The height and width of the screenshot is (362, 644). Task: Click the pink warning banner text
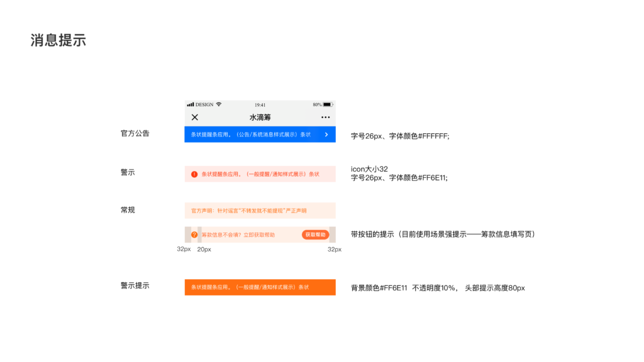coord(260,174)
